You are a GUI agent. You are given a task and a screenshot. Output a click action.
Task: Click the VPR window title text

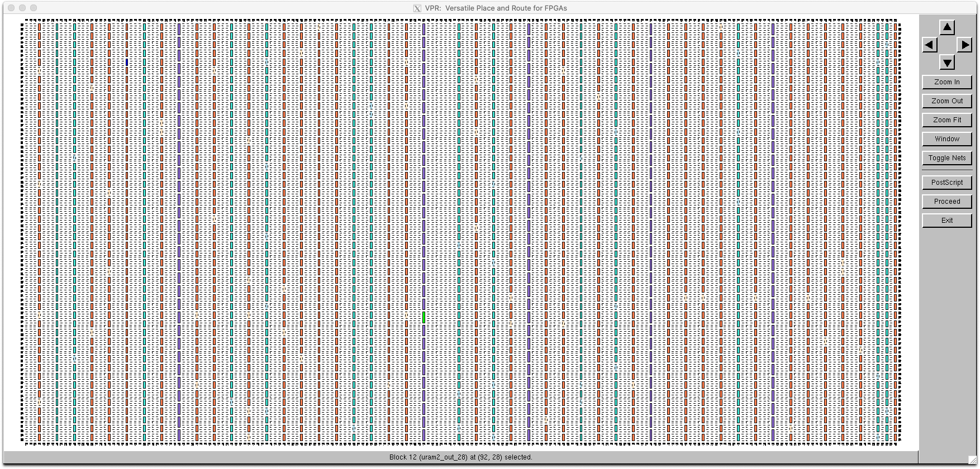point(496,8)
